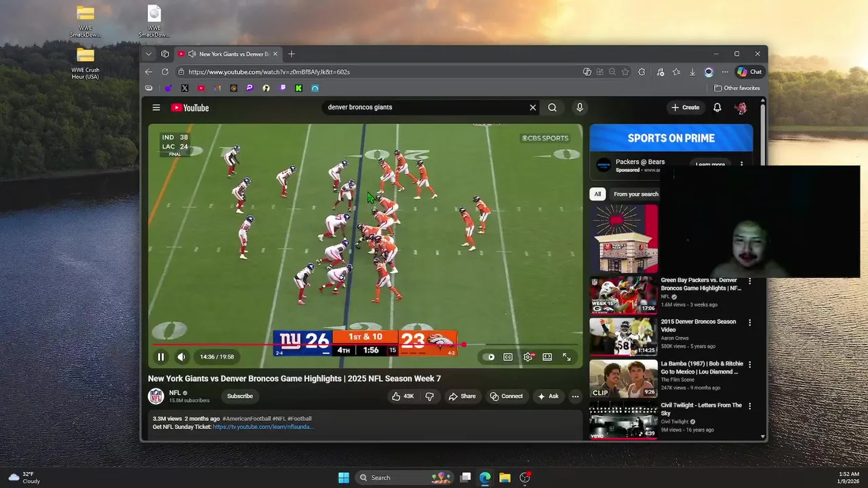The height and width of the screenshot is (488, 868).
Task: Open a new browser tab
Action: (292, 54)
